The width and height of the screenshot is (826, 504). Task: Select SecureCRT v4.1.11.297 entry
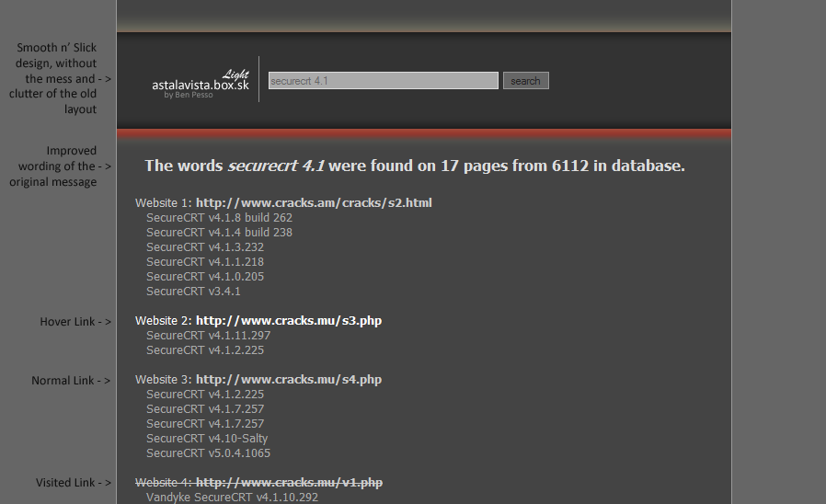click(208, 336)
